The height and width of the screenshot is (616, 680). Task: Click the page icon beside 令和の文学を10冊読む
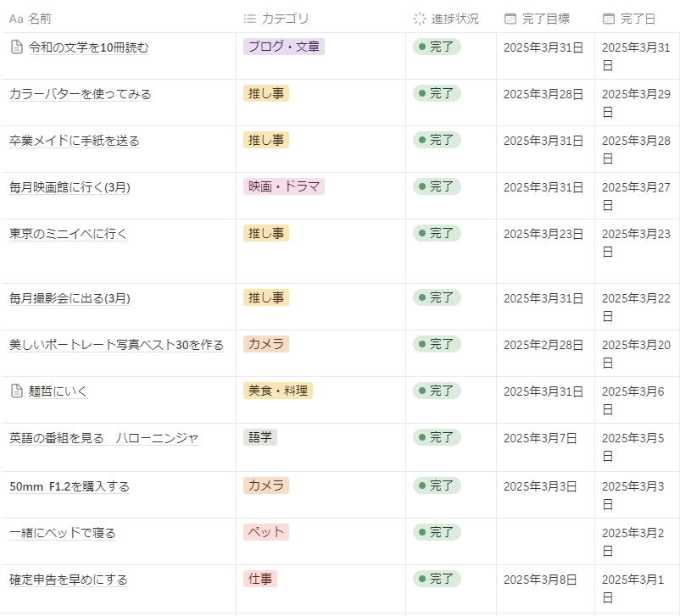16,47
